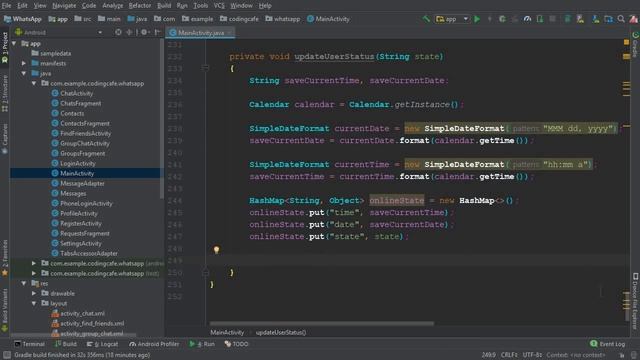Open the TODO tool window
The width and height of the screenshot is (640, 360).
pyautogui.click(x=236, y=344)
